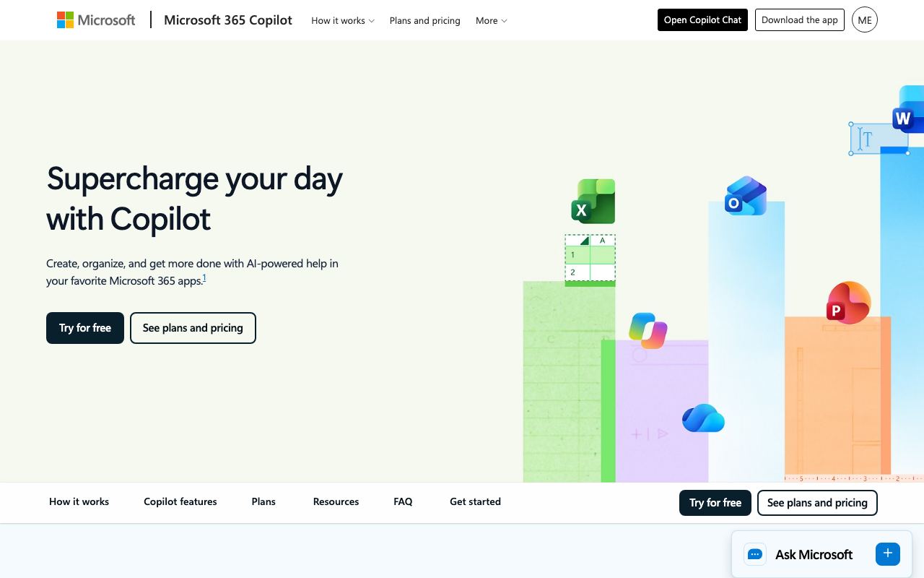Click footnote 1 superscript link

pyautogui.click(x=204, y=277)
